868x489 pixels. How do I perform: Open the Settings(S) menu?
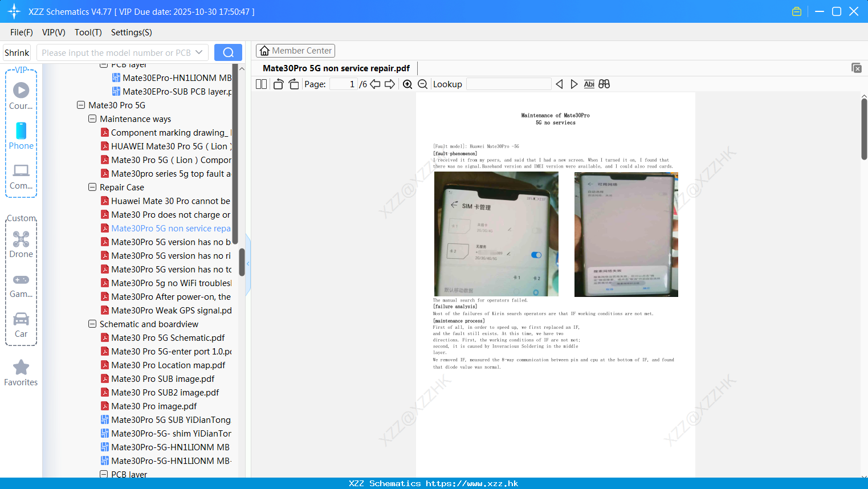click(132, 32)
